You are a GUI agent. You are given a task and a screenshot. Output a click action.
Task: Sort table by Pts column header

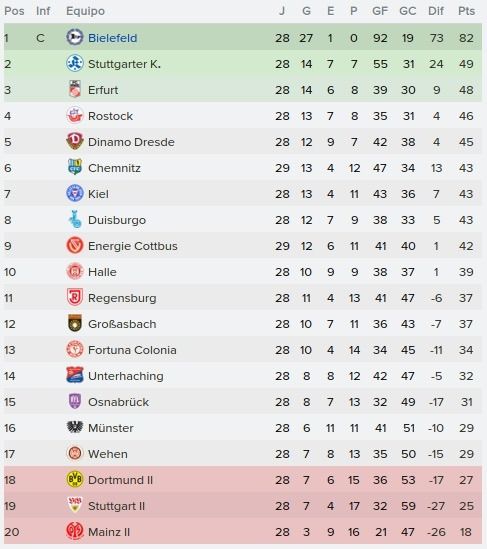pyautogui.click(x=466, y=11)
